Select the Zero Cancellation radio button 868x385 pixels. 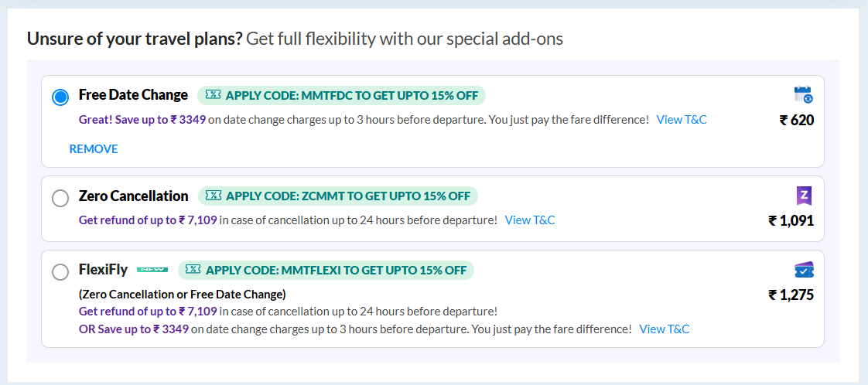pos(60,198)
